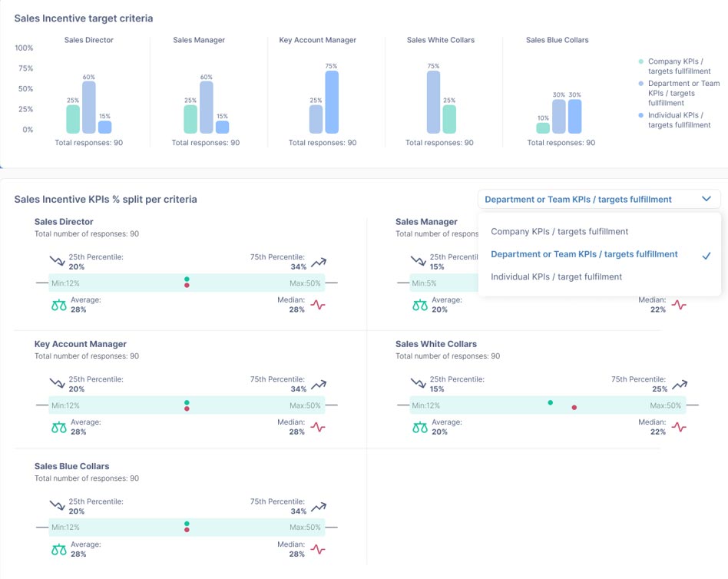Click the Sales Blue Collars median pulse icon
This screenshot has height=579, width=728.
click(x=318, y=550)
